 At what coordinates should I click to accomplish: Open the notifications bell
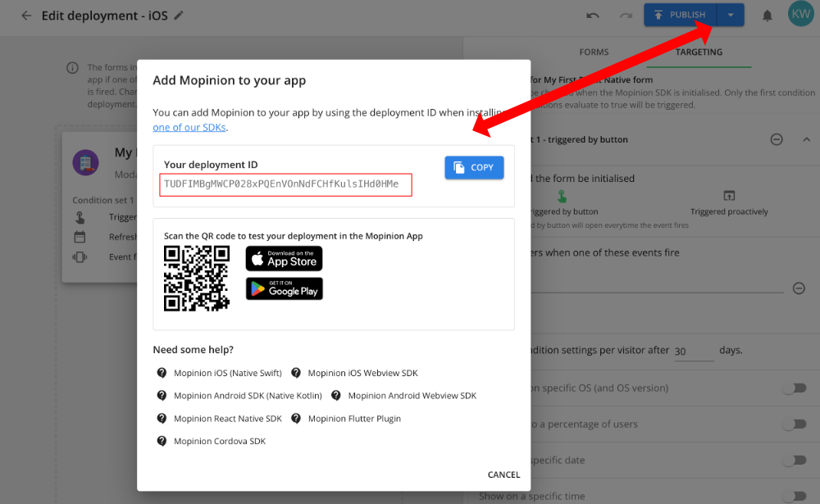[767, 14]
